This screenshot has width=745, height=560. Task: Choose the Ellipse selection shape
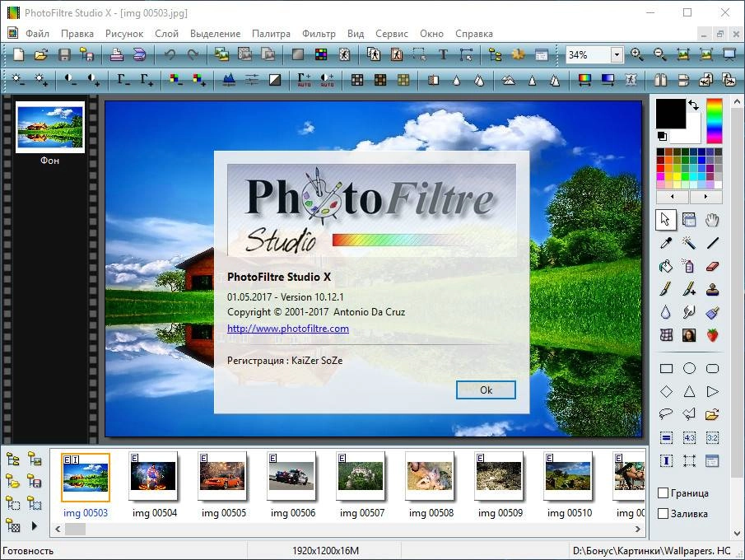689,368
